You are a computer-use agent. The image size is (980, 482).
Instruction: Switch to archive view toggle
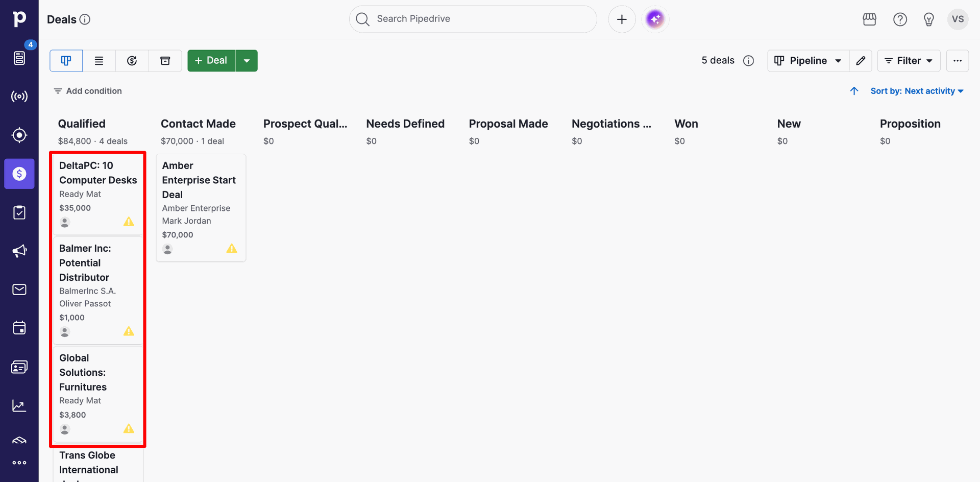coord(165,61)
